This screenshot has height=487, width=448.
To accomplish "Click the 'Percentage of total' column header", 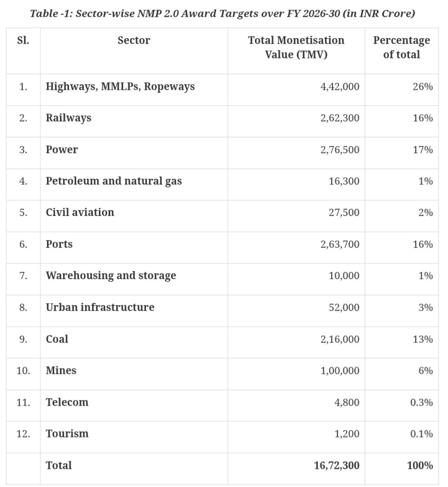I will click(x=401, y=48).
